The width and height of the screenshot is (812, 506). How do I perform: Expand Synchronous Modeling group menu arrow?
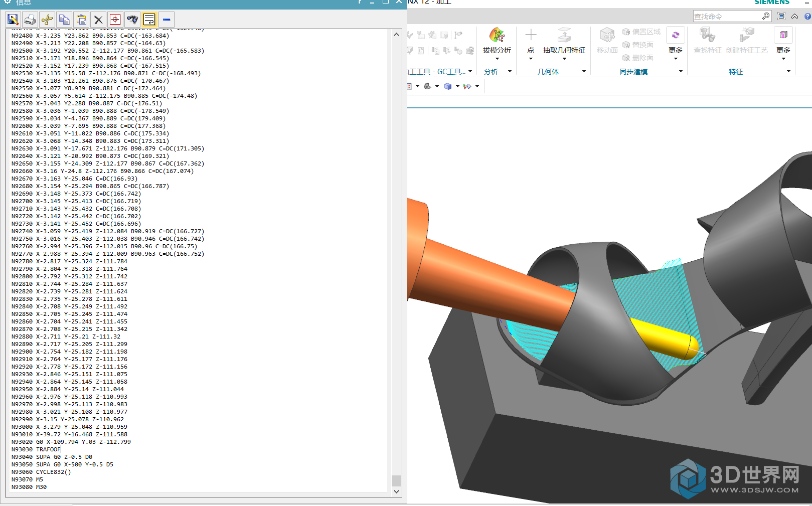click(681, 71)
